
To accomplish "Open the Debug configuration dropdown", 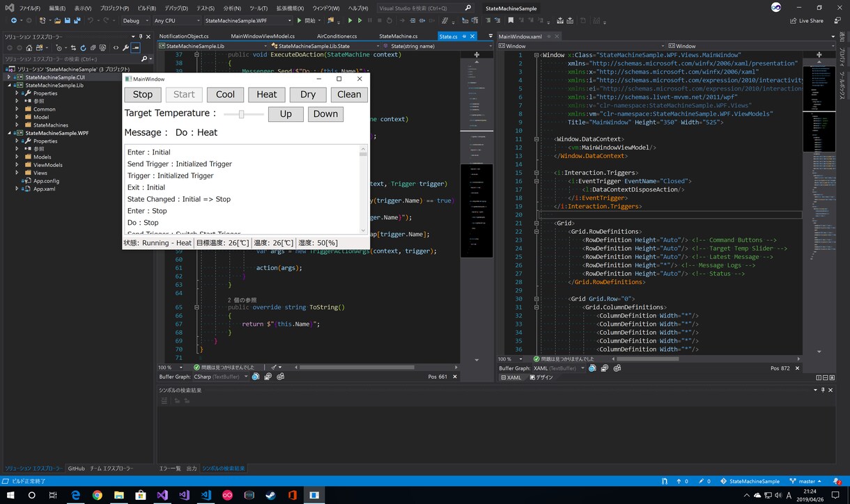I will click(x=136, y=21).
